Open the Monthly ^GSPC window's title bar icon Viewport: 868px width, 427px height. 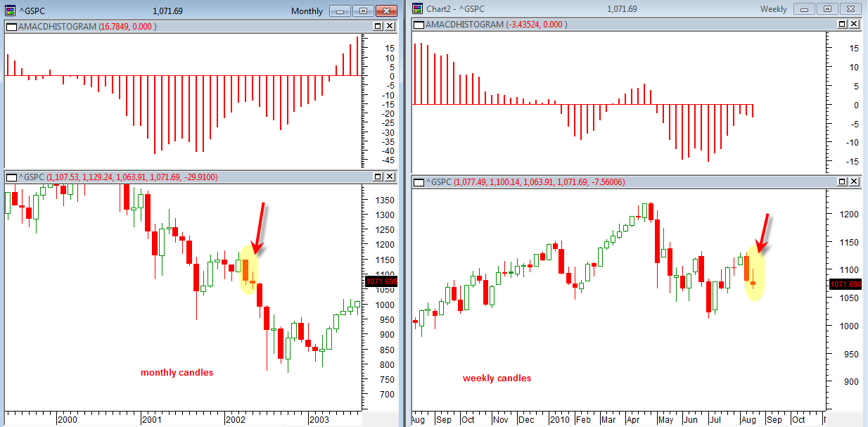coord(11,11)
